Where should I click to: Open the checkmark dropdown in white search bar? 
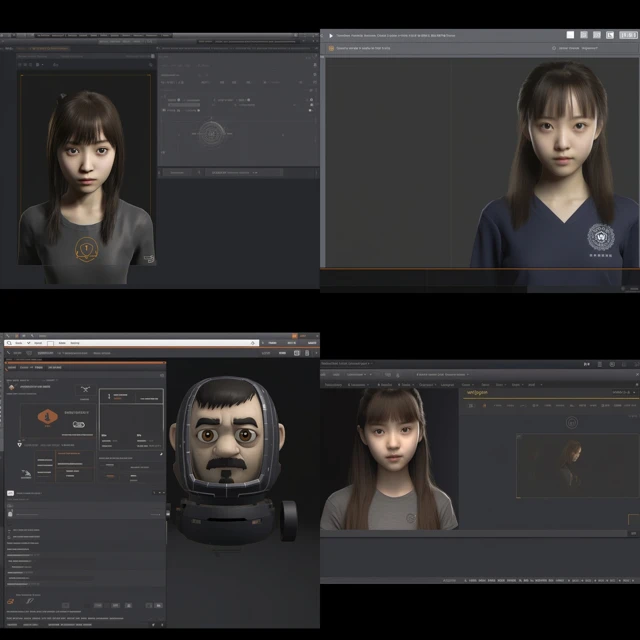35,343
